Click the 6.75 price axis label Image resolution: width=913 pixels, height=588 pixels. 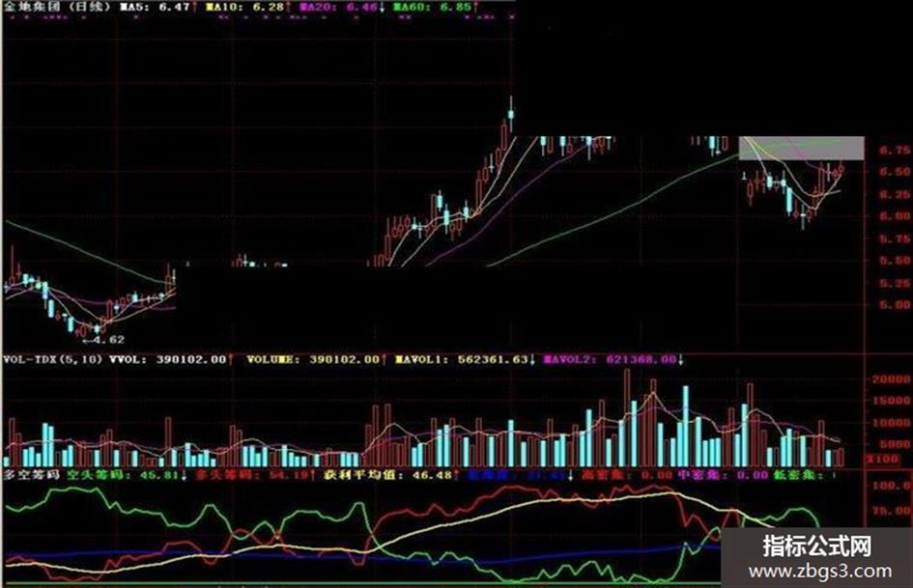tap(895, 151)
